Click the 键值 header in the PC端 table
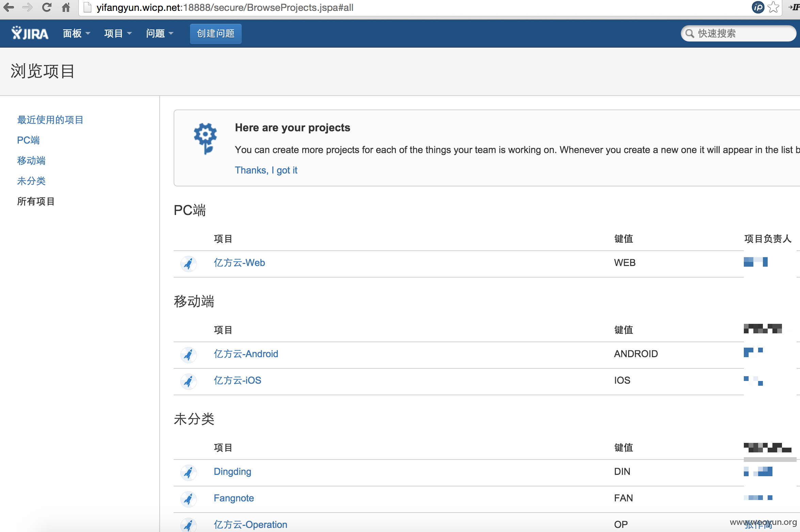 [x=623, y=239]
